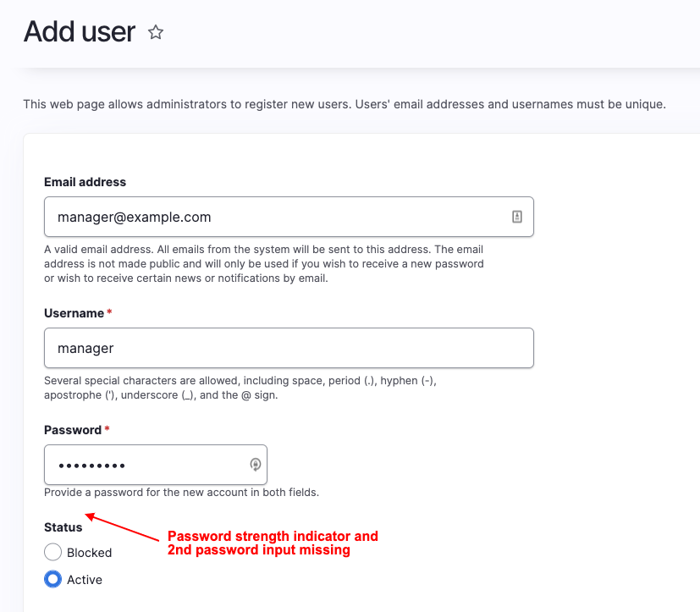The width and height of the screenshot is (700, 612).
Task: Click the Password label above the field
Action: [72, 429]
